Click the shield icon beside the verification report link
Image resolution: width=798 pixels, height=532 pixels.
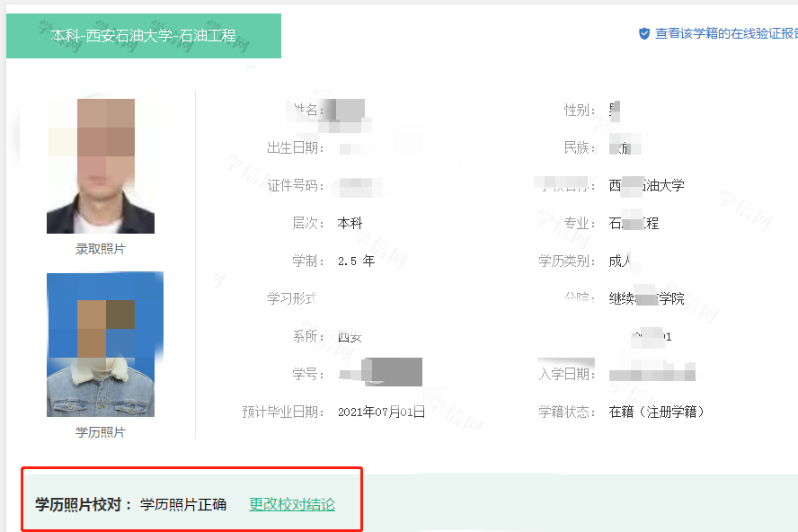click(x=643, y=33)
